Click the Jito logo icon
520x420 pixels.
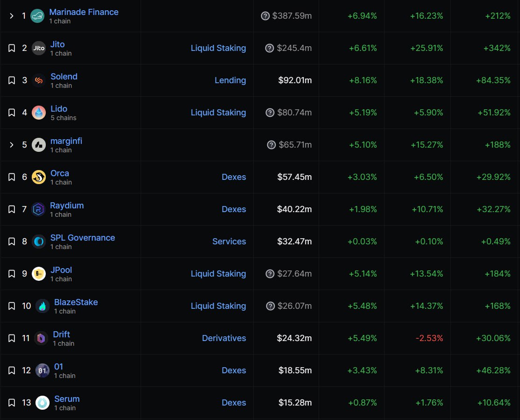39,48
